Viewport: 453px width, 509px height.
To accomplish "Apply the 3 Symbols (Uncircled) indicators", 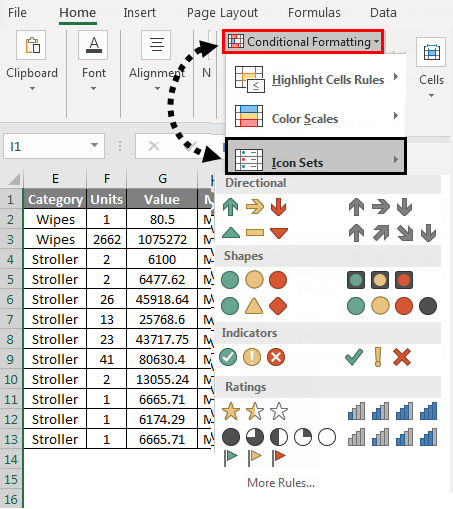I will point(378,357).
